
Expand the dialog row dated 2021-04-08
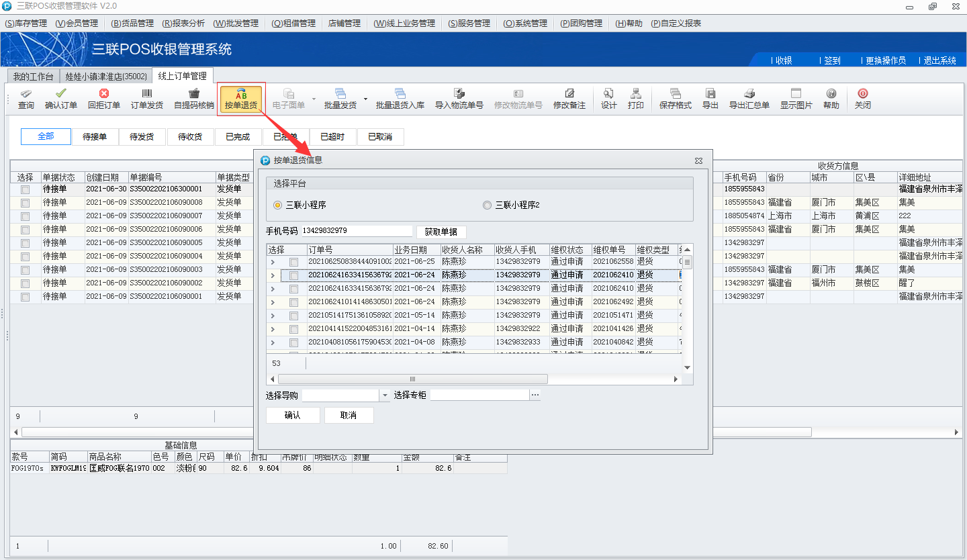click(x=273, y=342)
